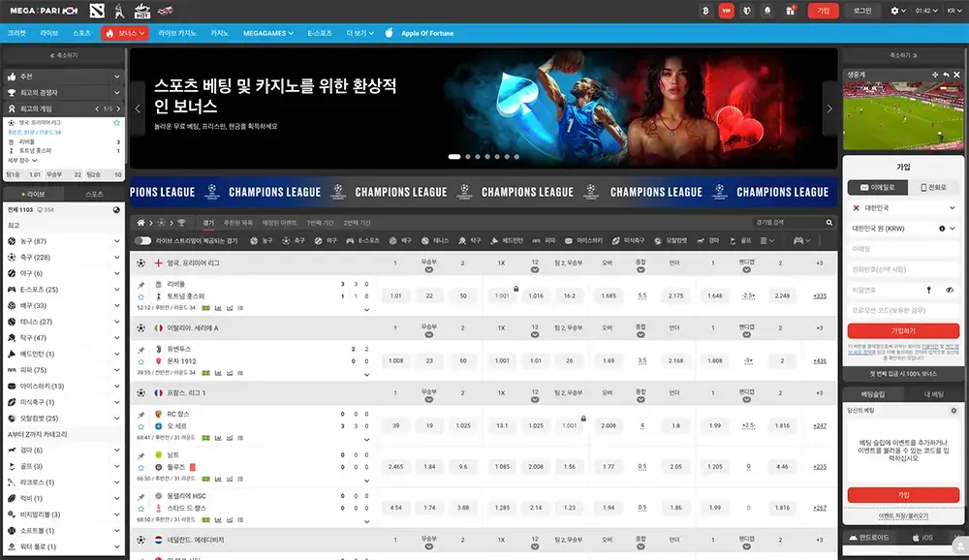Switch to 경기 tab
The width and height of the screenshot is (969, 560).
[208, 223]
